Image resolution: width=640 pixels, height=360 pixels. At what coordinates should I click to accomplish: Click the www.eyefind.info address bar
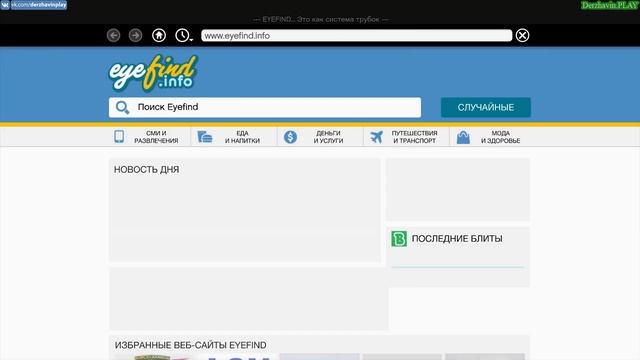coord(356,36)
